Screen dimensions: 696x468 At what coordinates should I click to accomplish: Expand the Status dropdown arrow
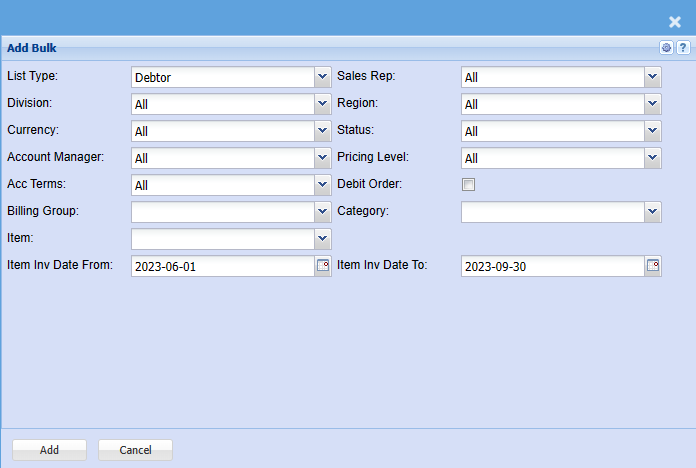click(x=652, y=131)
